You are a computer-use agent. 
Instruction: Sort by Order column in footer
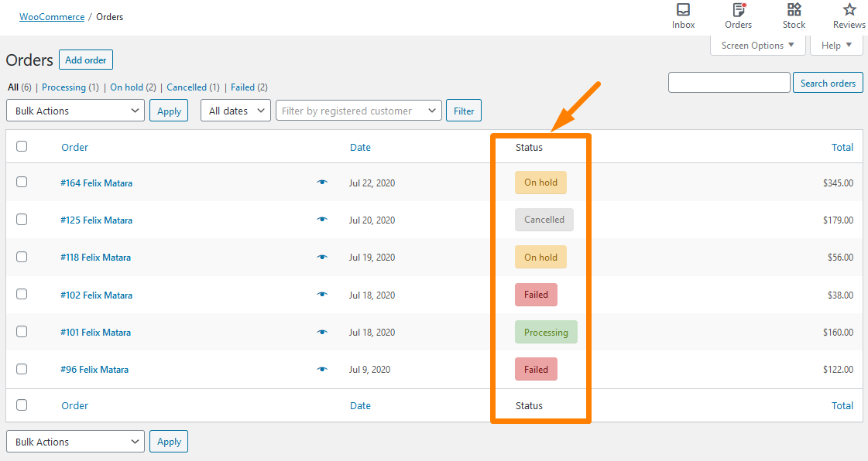pos(75,405)
